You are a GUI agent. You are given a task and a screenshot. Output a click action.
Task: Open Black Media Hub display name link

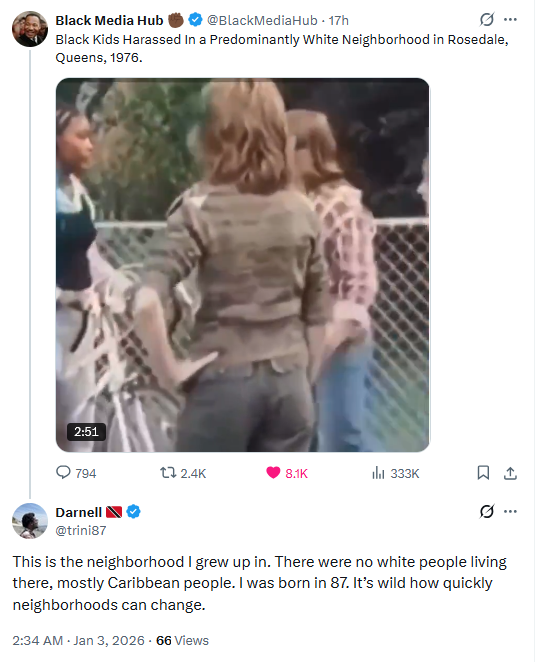click(109, 20)
